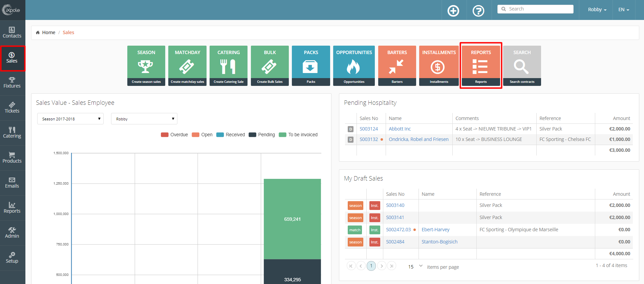
Task: Open draft sale S003140
Action: (x=395, y=205)
